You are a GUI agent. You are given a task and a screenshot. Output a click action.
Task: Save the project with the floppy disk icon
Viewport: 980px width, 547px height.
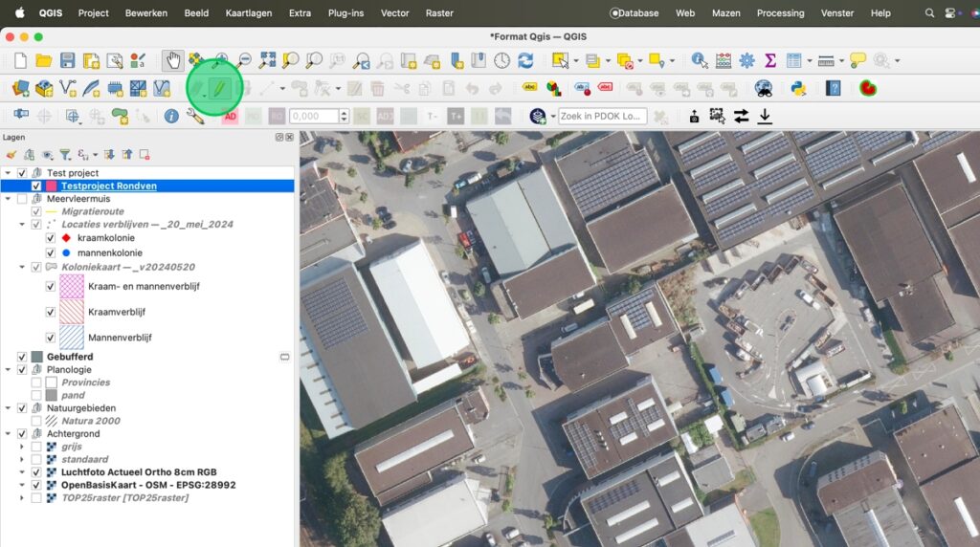67,60
